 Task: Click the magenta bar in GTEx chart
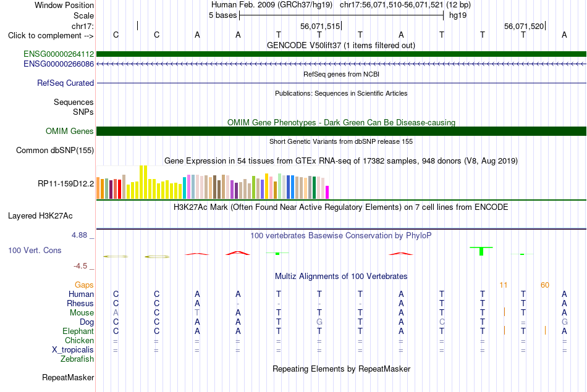tap(327, 192)
